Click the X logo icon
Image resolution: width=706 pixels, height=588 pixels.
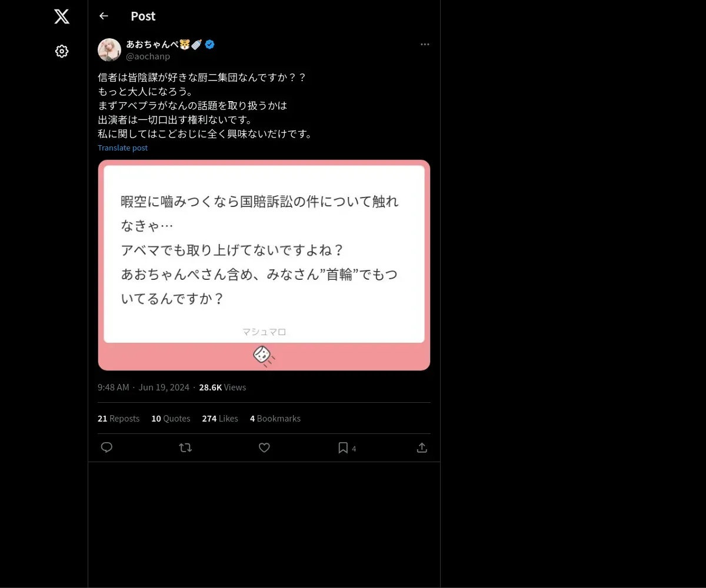62,16
